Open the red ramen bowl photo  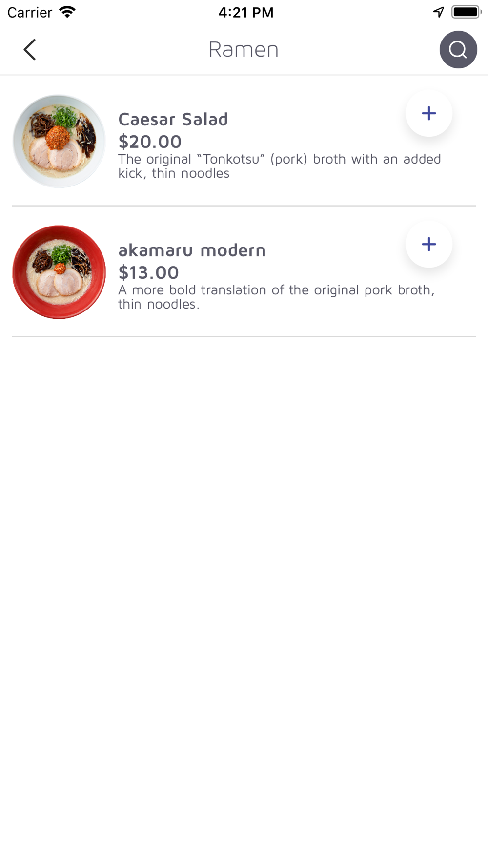59,272
